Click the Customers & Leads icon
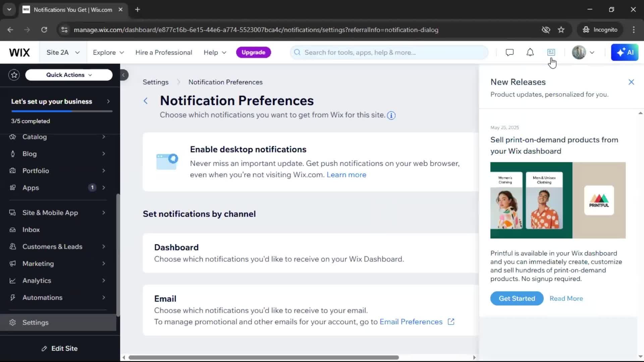This screenshot has height=362, width=644. point(13,246)
